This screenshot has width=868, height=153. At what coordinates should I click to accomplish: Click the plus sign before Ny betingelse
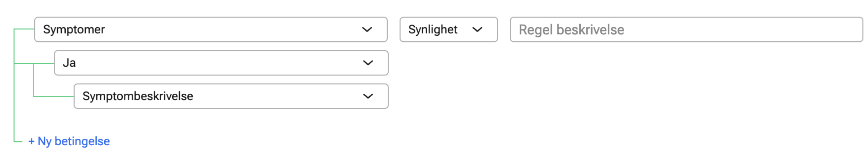tap(31, 142)
